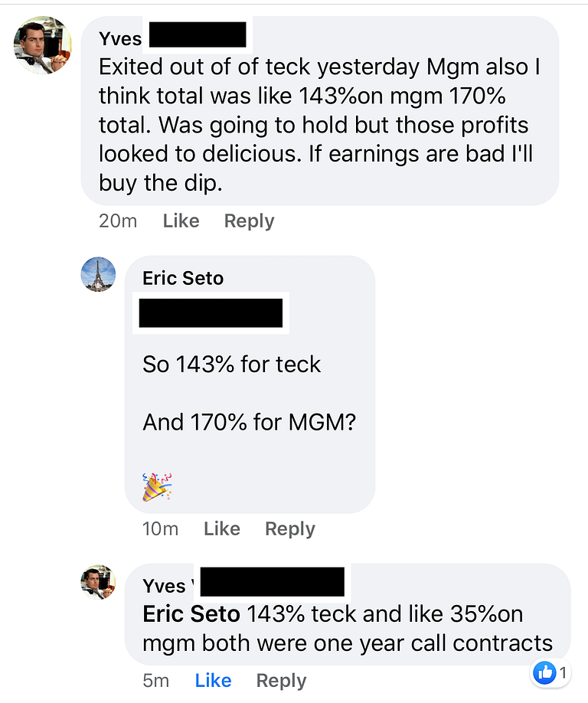This screenshot has width=588, height=703.
Task: Open the 20m timestamp link
Action: coord(118,221)
